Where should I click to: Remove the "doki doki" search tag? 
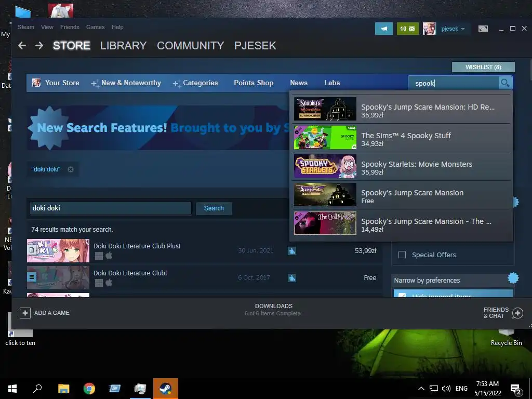71,169
